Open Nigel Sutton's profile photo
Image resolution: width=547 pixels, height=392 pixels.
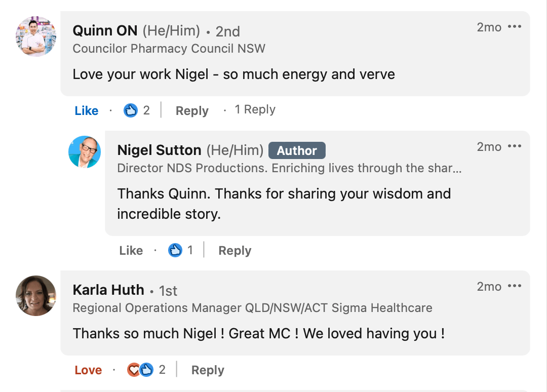(85, 152)
